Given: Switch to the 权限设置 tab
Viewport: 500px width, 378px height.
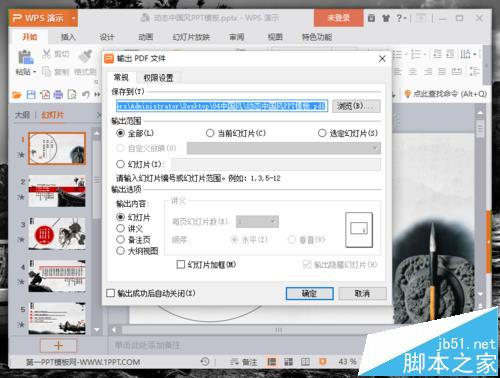Looking at the screenshot, I should click(x=158, y=78).
